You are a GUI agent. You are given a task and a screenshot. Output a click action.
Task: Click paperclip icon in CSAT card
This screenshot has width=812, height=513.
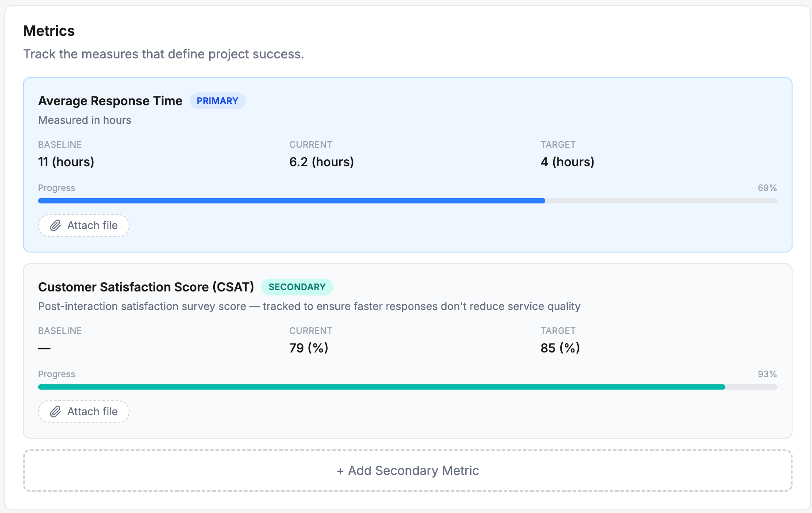(55, 412)
